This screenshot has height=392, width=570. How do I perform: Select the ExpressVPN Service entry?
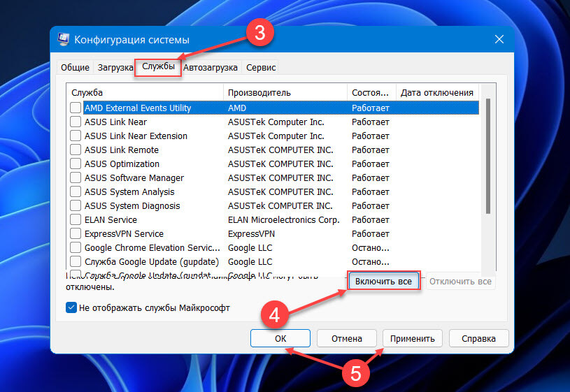[124, 234]
